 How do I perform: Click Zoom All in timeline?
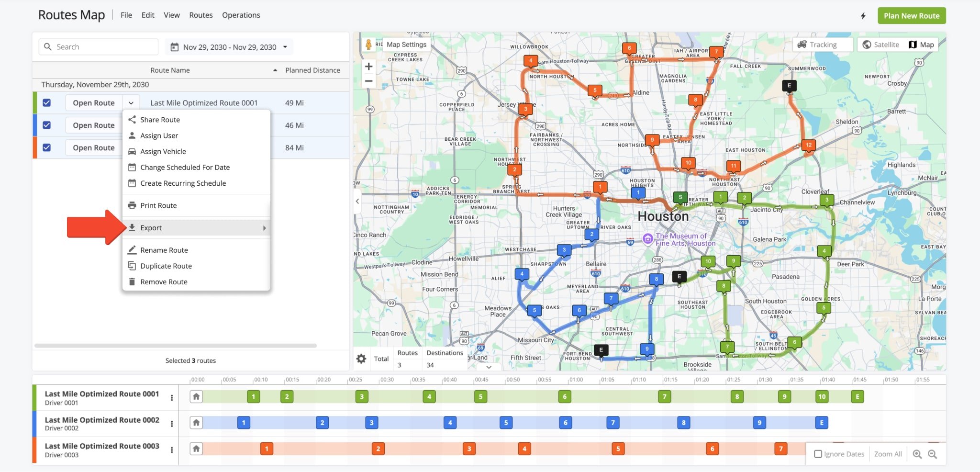[888, 454]
